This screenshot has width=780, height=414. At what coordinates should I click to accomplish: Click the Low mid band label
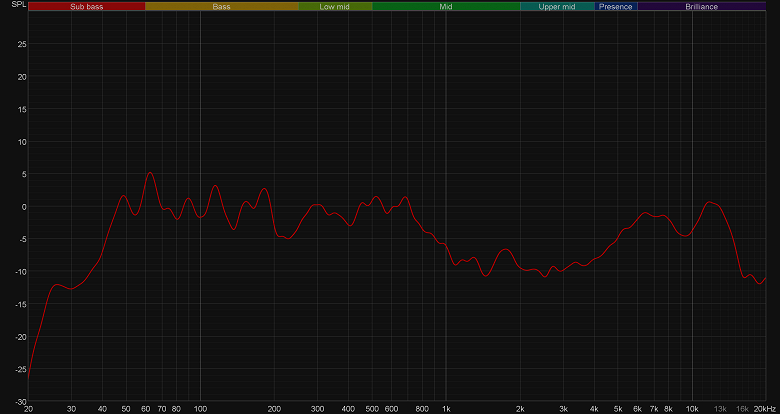point(335,6)
